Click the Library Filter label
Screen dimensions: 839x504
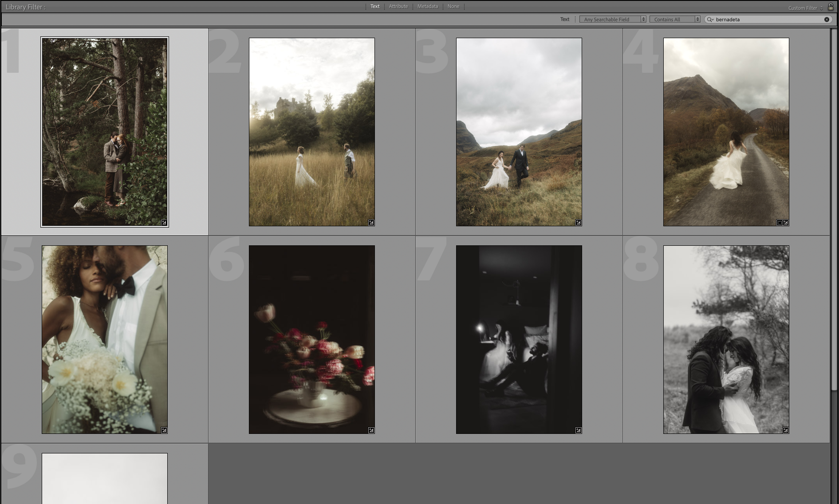point(25,7)
